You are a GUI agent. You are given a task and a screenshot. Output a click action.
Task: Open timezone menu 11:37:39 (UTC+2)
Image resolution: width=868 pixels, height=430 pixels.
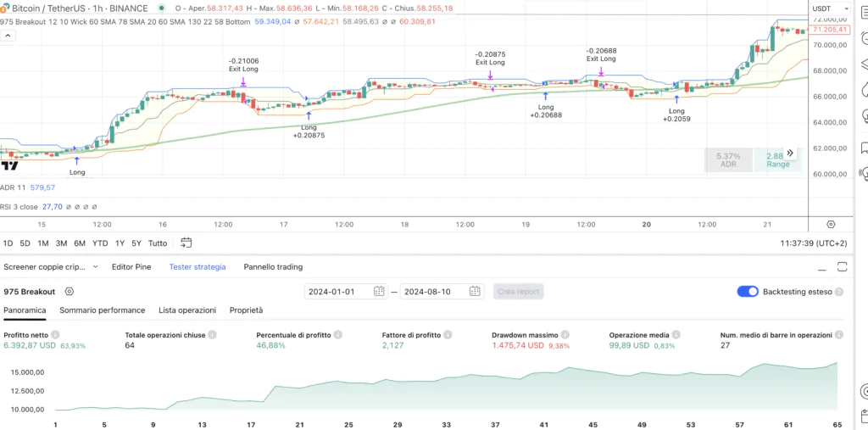pyautogui.click(x=813, y=243)
